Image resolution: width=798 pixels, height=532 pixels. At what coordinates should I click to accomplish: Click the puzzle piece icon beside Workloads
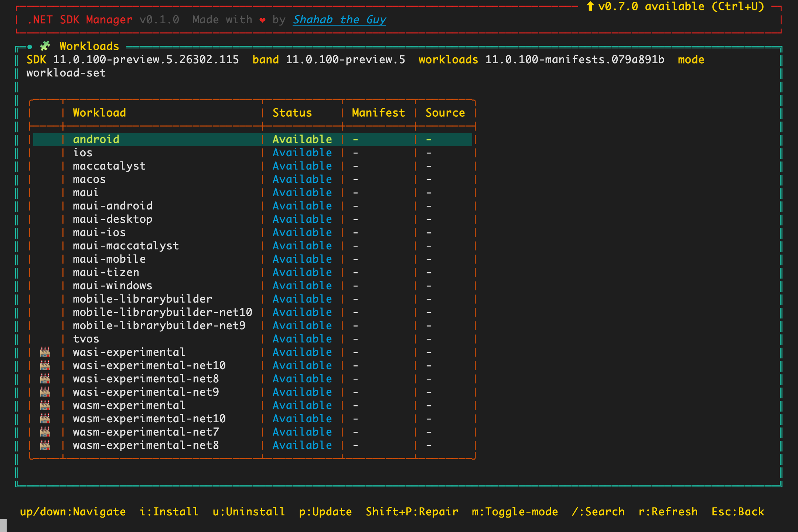coord(45,46)
